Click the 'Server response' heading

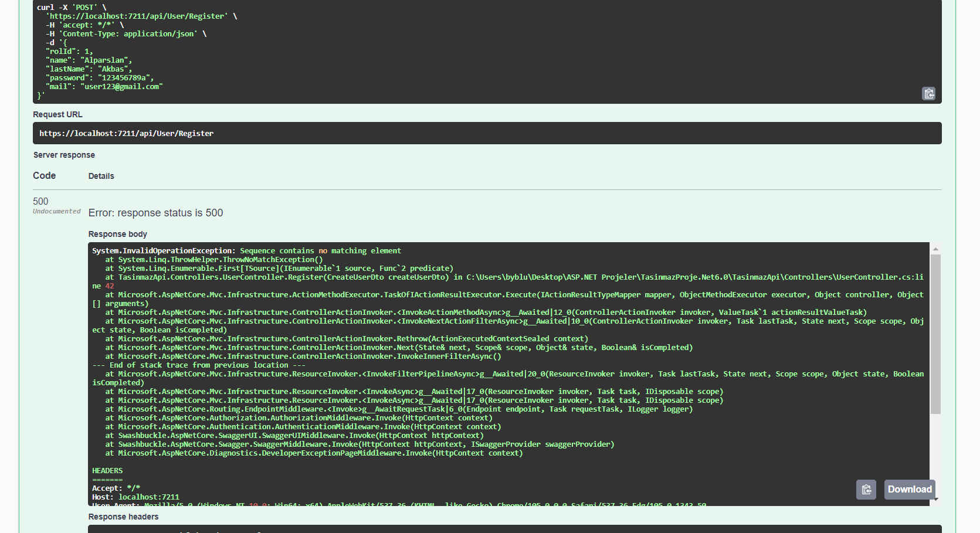64,155
